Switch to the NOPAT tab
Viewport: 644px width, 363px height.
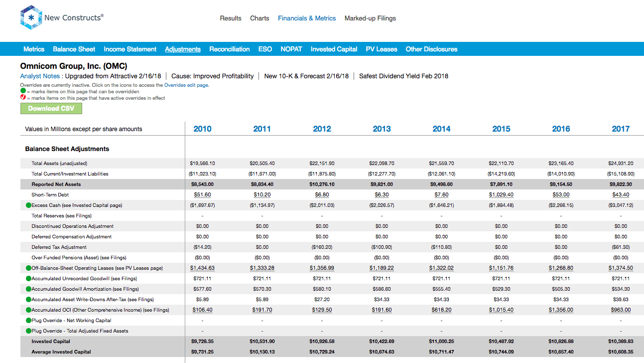291,49
